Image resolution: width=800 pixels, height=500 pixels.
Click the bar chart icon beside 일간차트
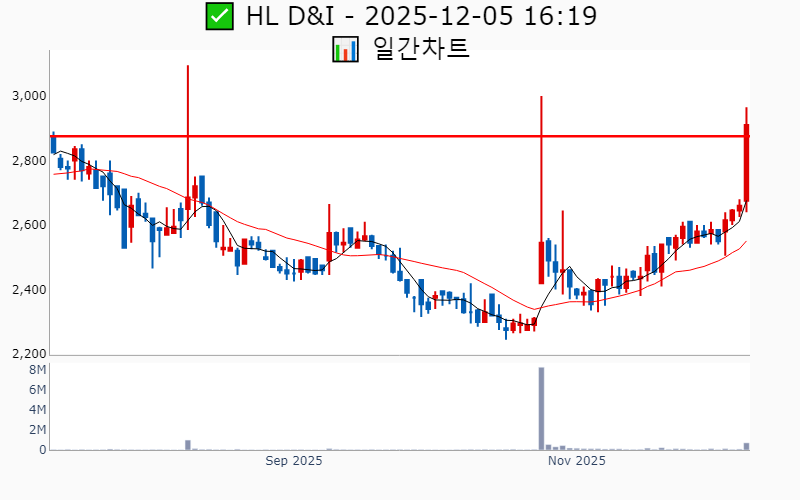(x=345, y=49)
